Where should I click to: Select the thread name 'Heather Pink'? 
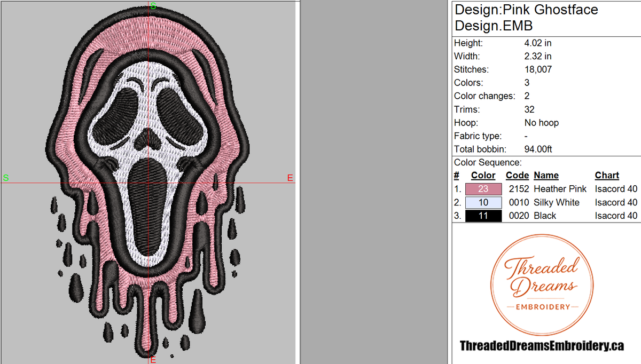[x=560, y=189]
